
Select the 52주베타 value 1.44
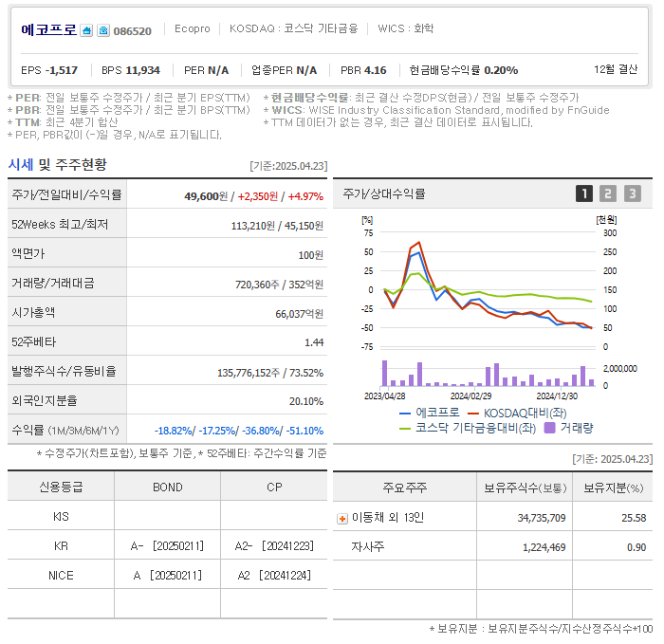tap(314, 342)
